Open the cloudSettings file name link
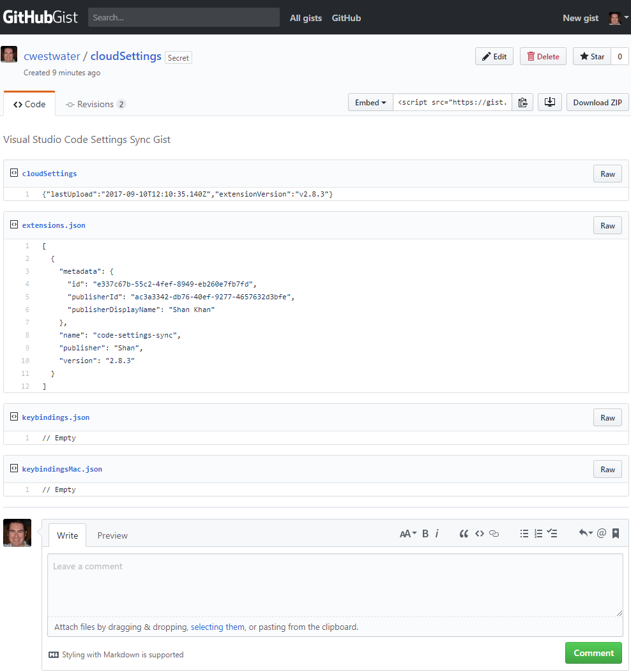 pos(49,174)
